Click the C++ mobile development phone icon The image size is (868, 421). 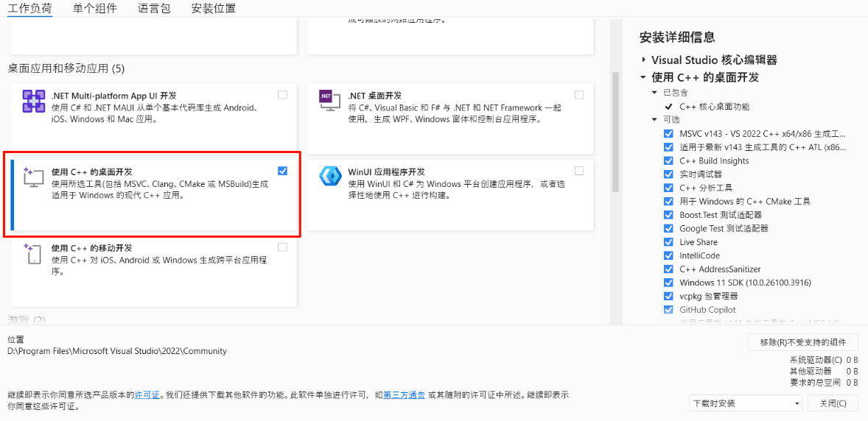click(33, 255)
